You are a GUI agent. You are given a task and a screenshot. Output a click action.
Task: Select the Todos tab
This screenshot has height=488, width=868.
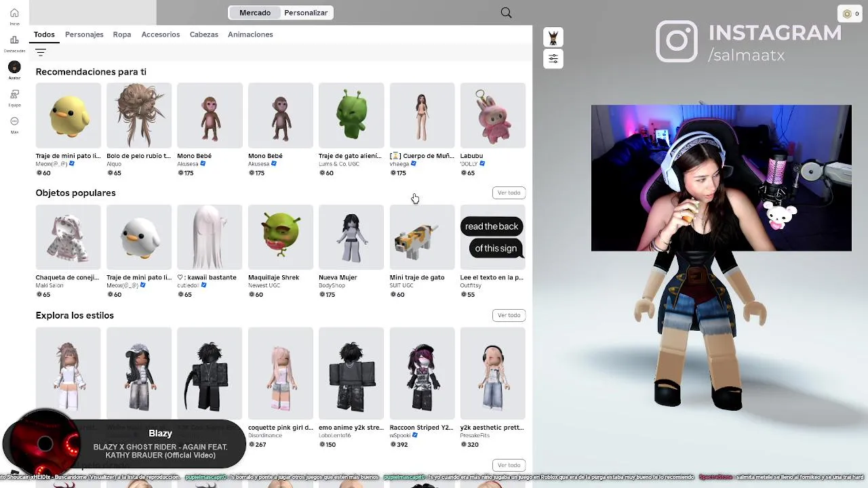(44, 35)
